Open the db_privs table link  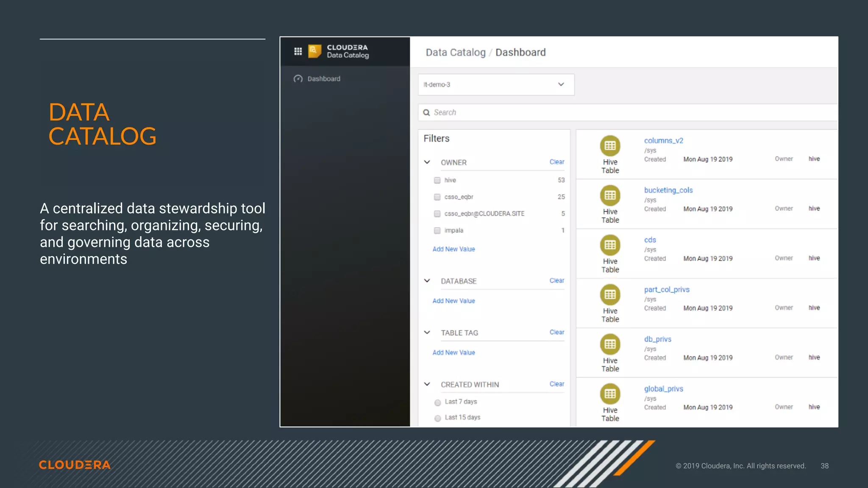tap(658, 339)
